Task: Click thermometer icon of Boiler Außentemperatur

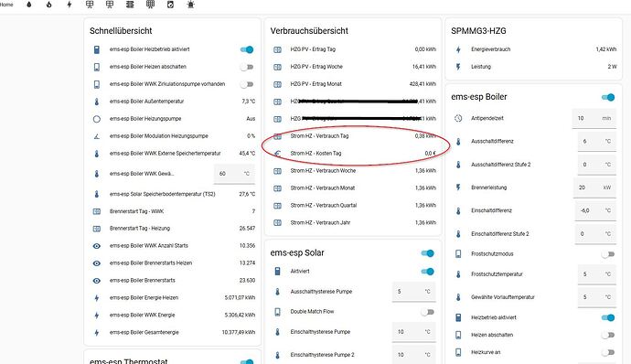Action: point(97,102)
